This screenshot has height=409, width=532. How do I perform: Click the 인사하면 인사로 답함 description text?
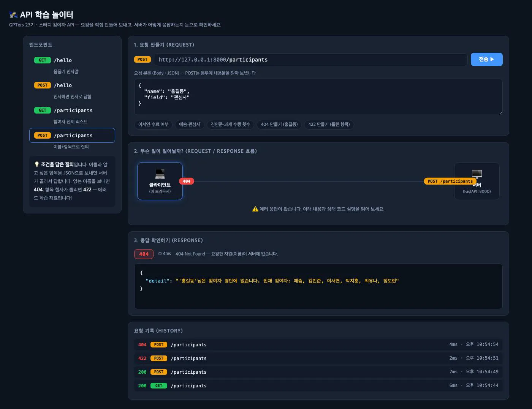pos(73,96)
